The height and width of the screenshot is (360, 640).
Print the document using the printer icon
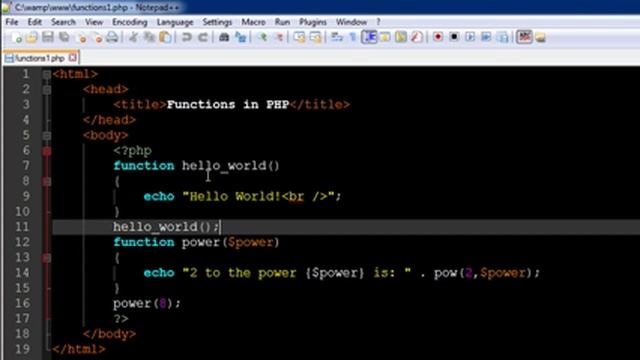[112, 37]
